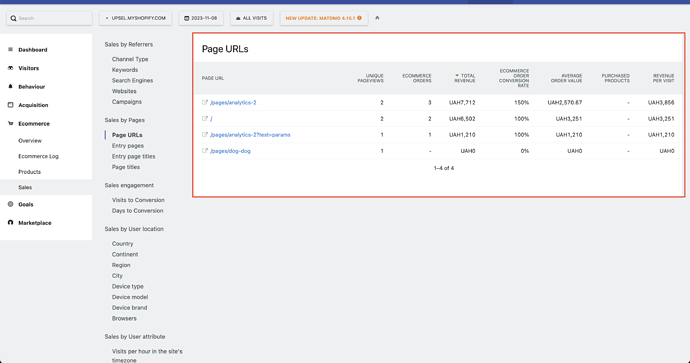Click the Marketplace icon
690x363 pixels.
tap(11, 223)
